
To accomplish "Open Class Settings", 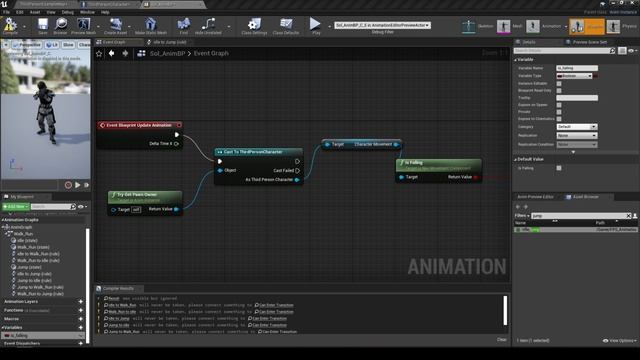I will [254, 26].
